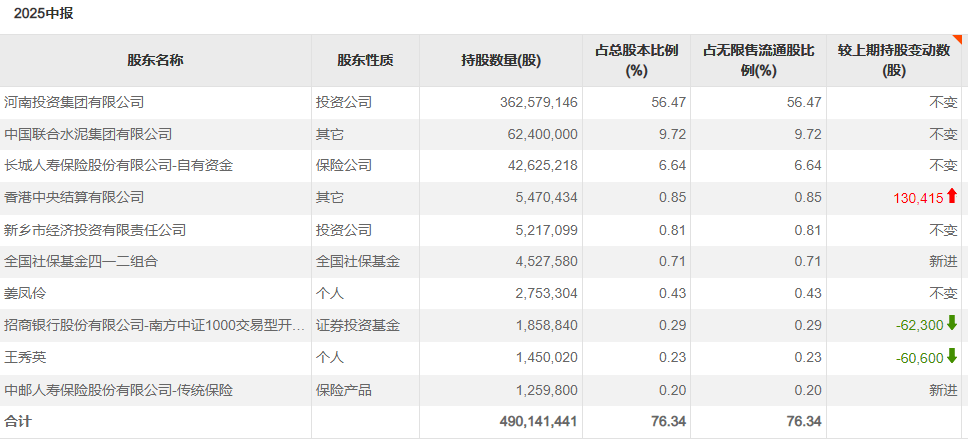The height and width of the screenshot is (441, 968).
Task: Open shareholder 长城人寿保险股份有限公司-自有资金
Action: (x=119, y=166)
